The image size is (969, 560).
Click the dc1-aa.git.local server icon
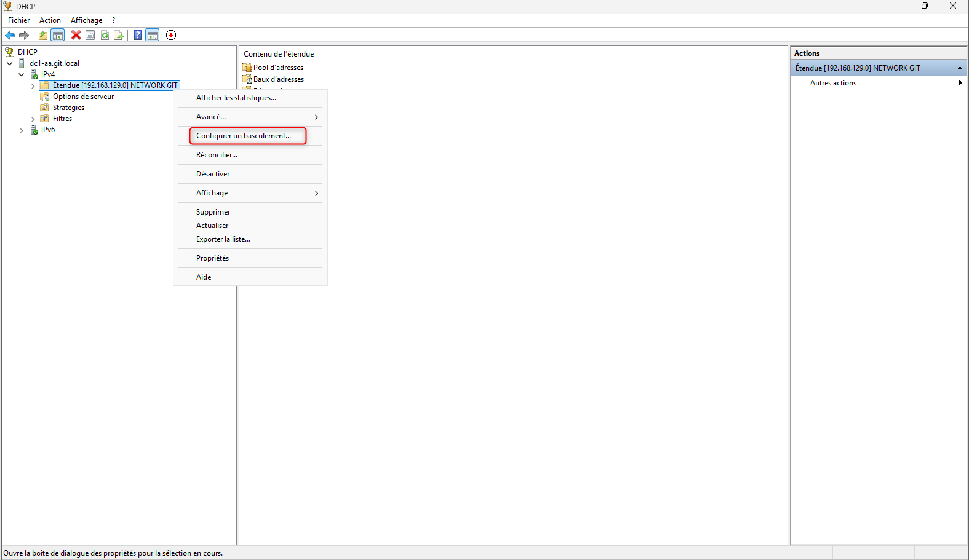pos(22,63)
